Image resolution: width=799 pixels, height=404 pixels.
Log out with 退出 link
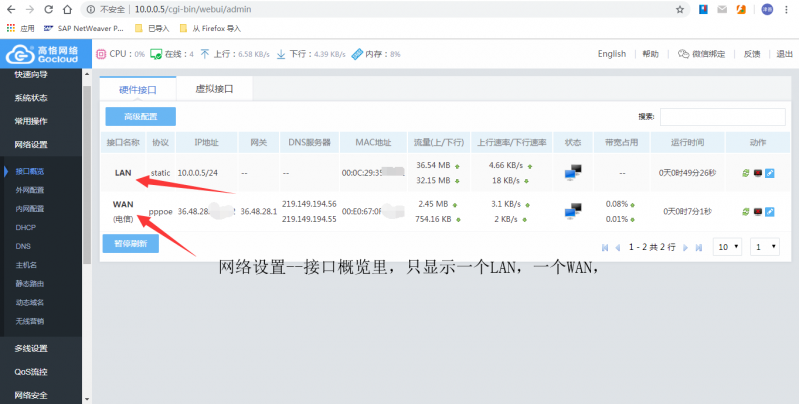click(x=784, y=54)
